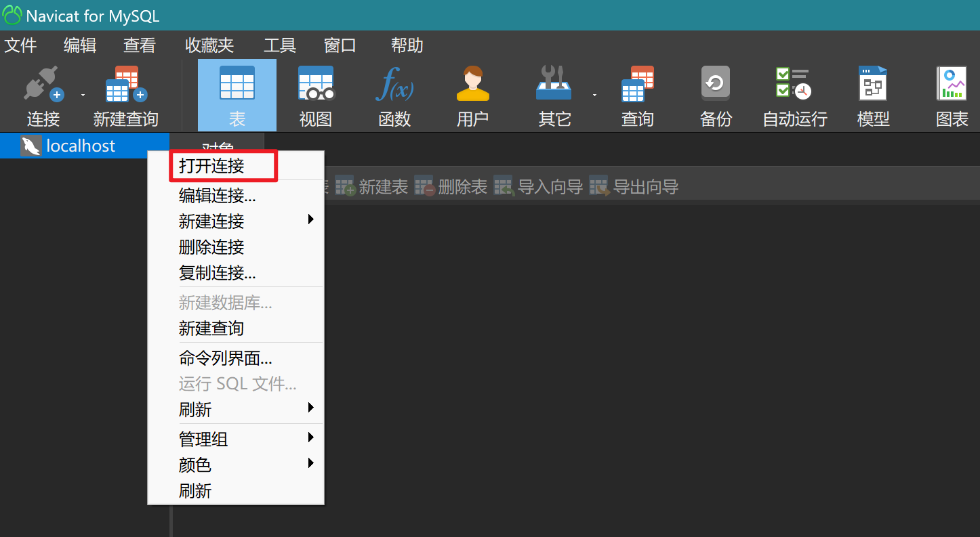Viewport: 980px width, 537px height.
Task: Click 导入向导 in the object toolbar
Action: (538, 187)
